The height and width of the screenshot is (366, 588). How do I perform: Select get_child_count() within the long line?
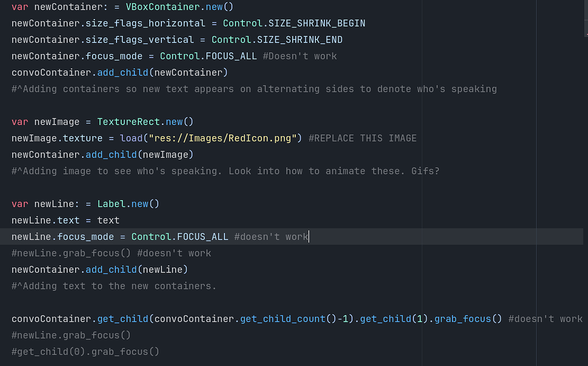pyautogui.click(x=281, y=318)
